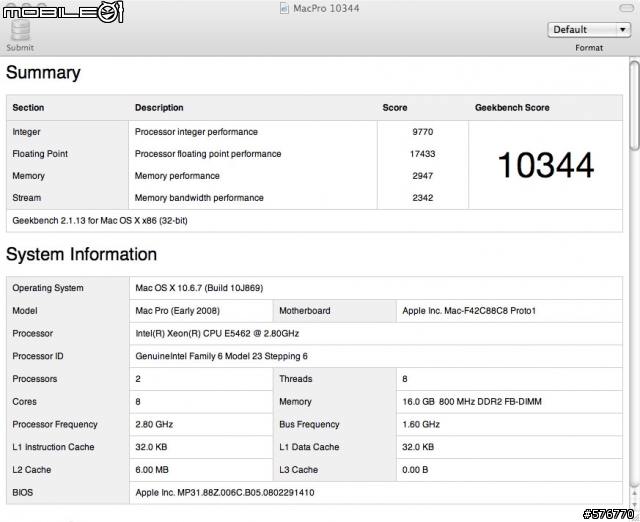
Task: Click the 0.00 B L3 cache value
Action: [415, 470]
